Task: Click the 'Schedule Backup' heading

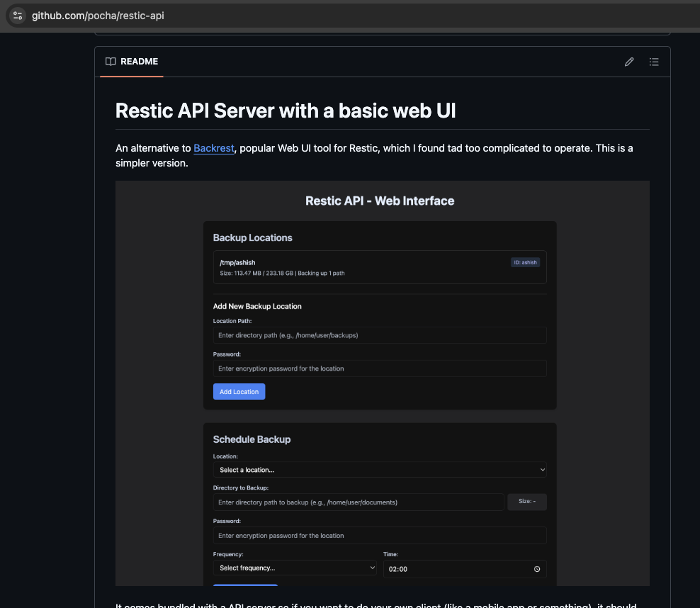Action: click(x=252, y=440)
